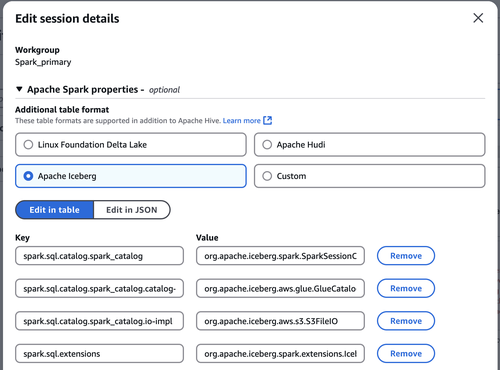Close the Edit session details dialog
Image resolution: width=500 pixels, height=370 pixels.
[x=478, y=18]
